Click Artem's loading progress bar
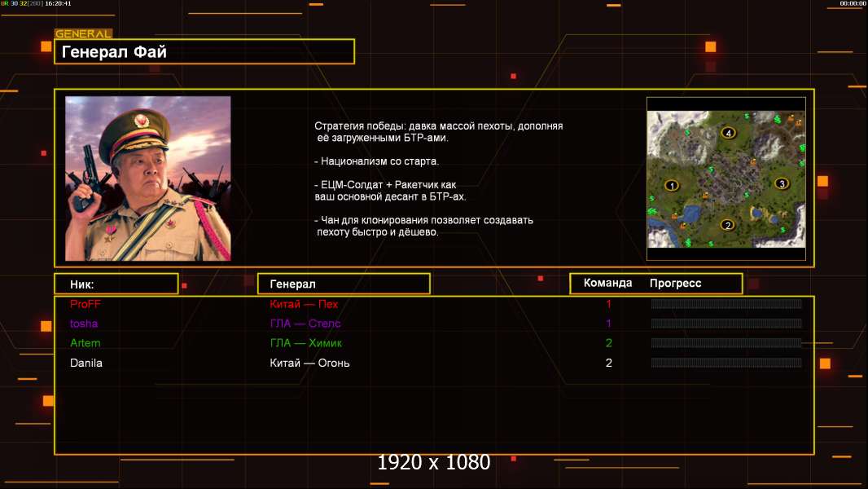Image resolution: width=868 pixels, height=489 pixels. point(726,343)
